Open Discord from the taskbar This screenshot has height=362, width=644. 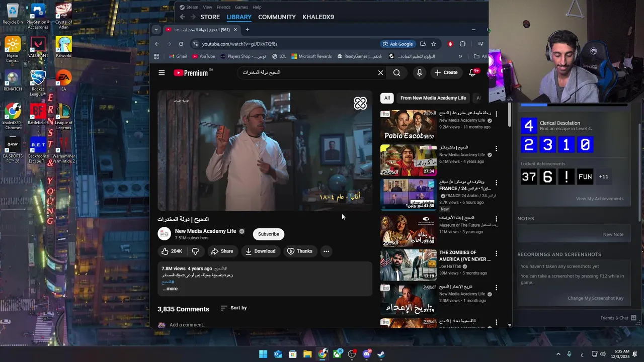click(367, 354)
